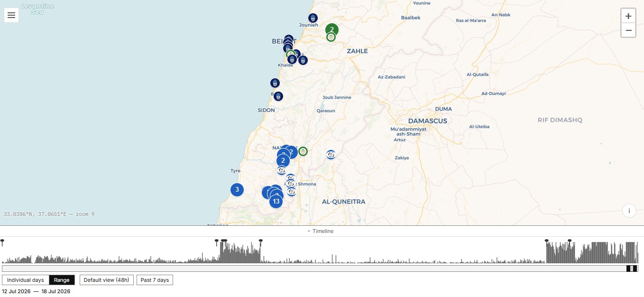Click the timeline range slider handle
This screenshot has width=644, height=297.
point(632,269)
